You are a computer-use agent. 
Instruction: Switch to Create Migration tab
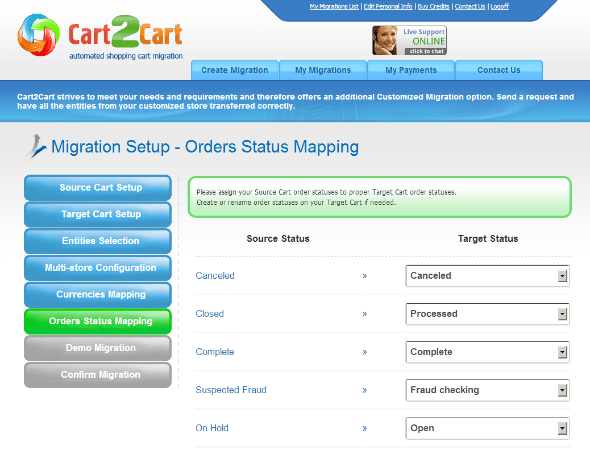coord(235,70)
